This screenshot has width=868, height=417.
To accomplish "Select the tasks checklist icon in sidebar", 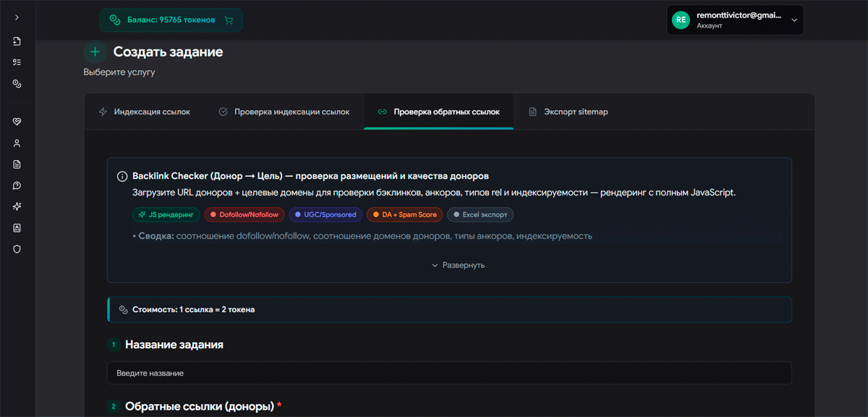I will coord(17,62).
